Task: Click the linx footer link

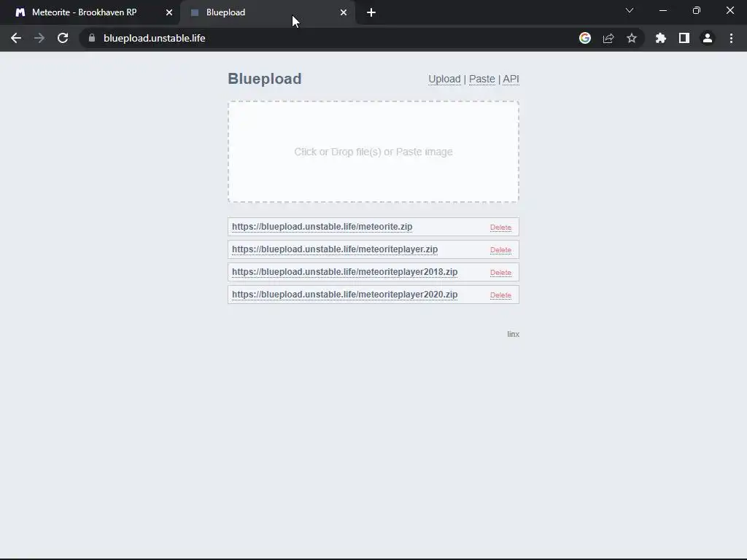Action: [513, 334]
